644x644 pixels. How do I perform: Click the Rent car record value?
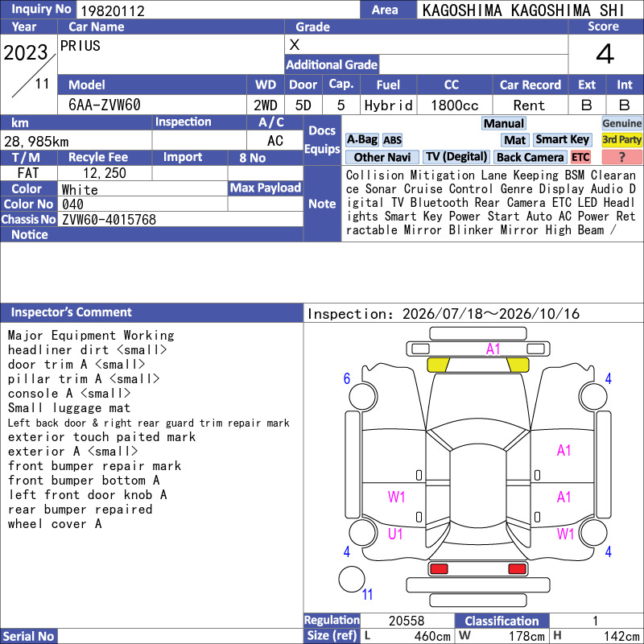tap(529, 105)
